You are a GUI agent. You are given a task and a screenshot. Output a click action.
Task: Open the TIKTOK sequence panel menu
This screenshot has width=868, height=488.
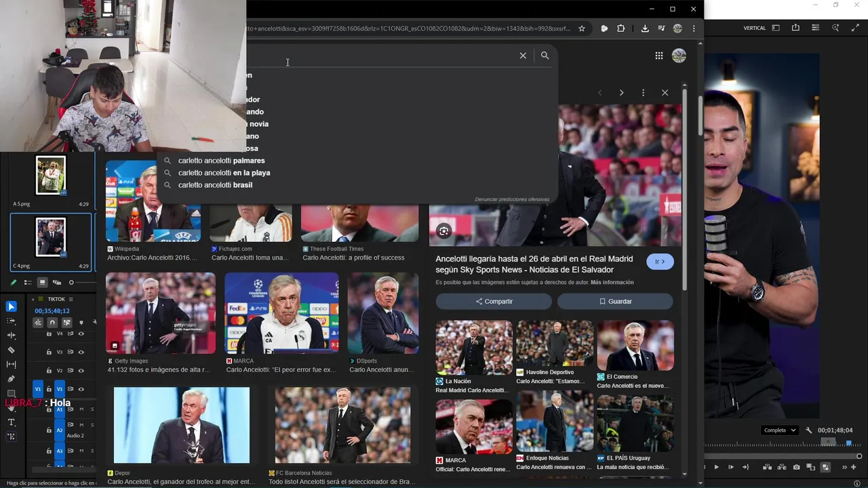pyautogui.click(x=71, y=299)
